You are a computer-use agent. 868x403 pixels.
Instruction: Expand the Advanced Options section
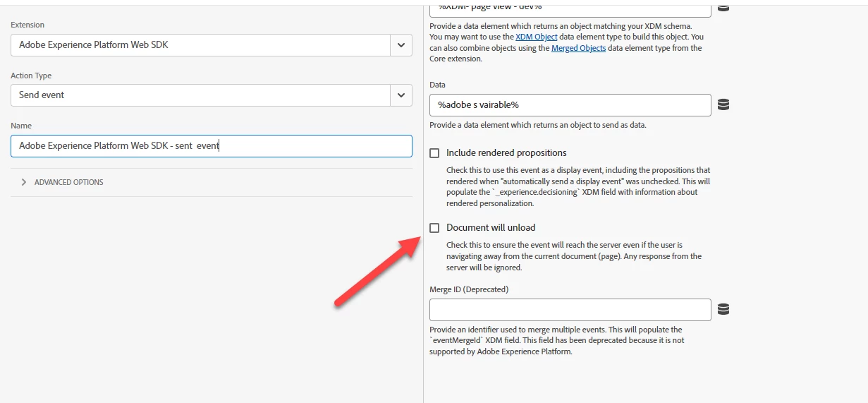[62, 182]
